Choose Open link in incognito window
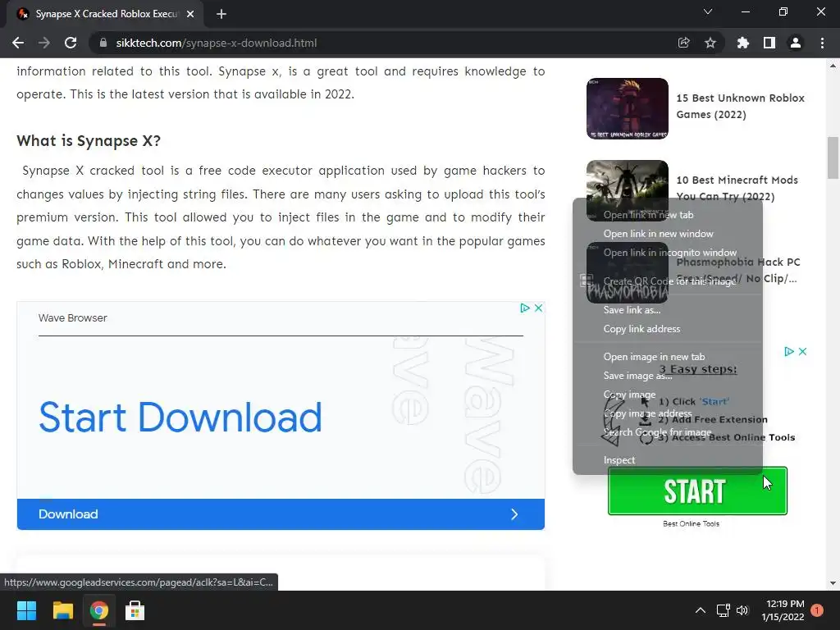Viewport: 840px width, 630px height. coord(668,253)
